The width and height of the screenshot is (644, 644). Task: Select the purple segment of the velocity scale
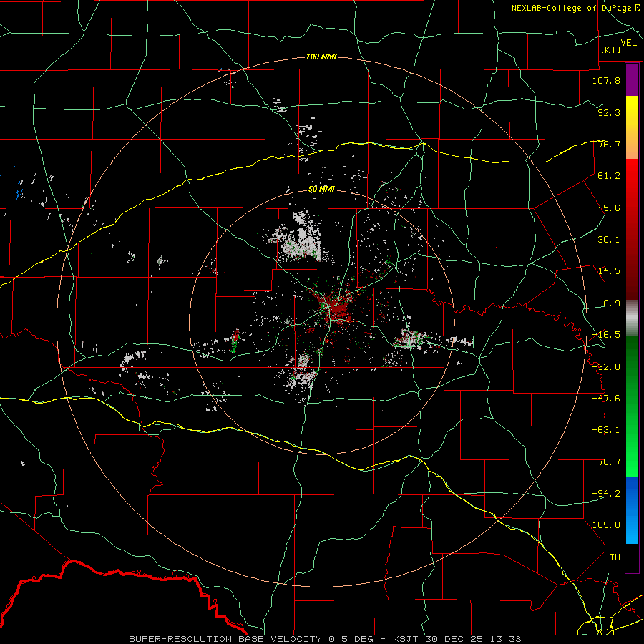click(x=632, y=80)
